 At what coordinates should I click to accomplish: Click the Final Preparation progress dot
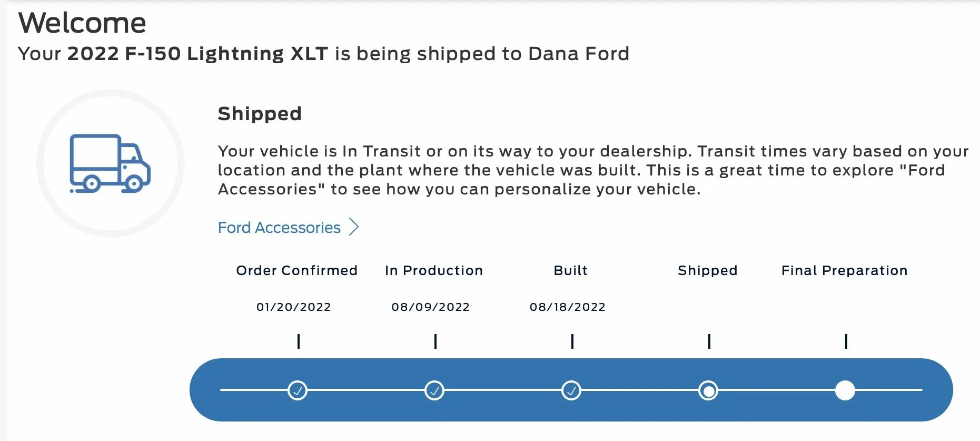point(845,390)
